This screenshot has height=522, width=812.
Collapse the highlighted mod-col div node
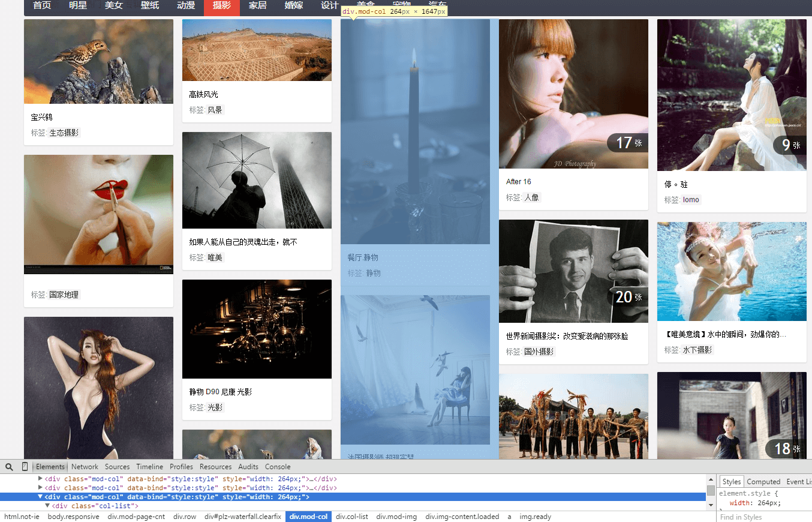click(x=40, y=497)
